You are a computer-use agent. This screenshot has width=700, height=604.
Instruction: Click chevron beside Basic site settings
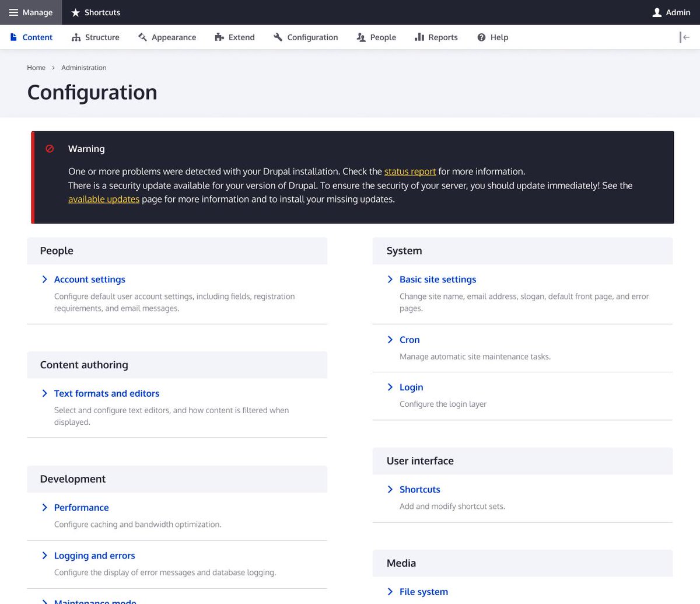coord(390,280)
